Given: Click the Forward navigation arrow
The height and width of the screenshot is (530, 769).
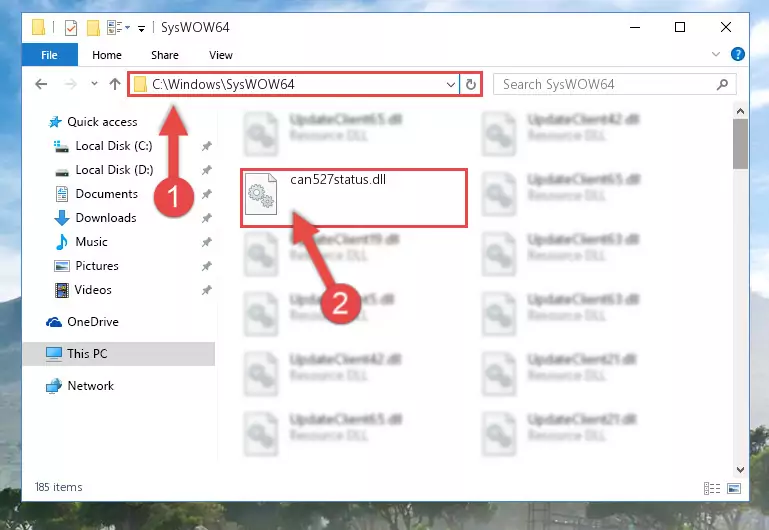Looking at the screenshot, I should [x=71, y=84].
